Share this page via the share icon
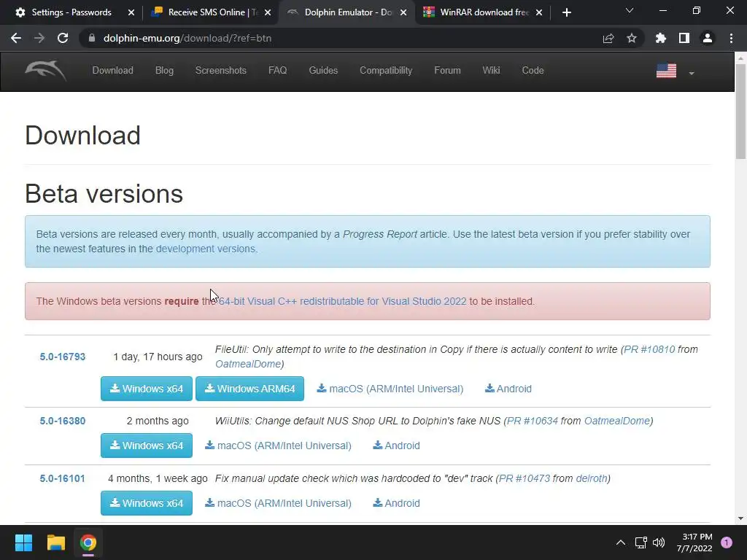The height and width of the screenshot is (560, 747). [608, 38]
